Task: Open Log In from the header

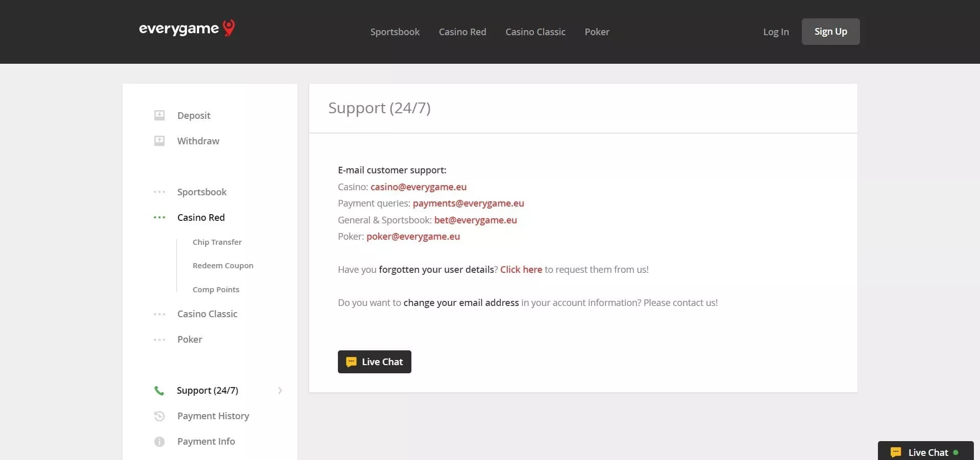Action: 775,32
